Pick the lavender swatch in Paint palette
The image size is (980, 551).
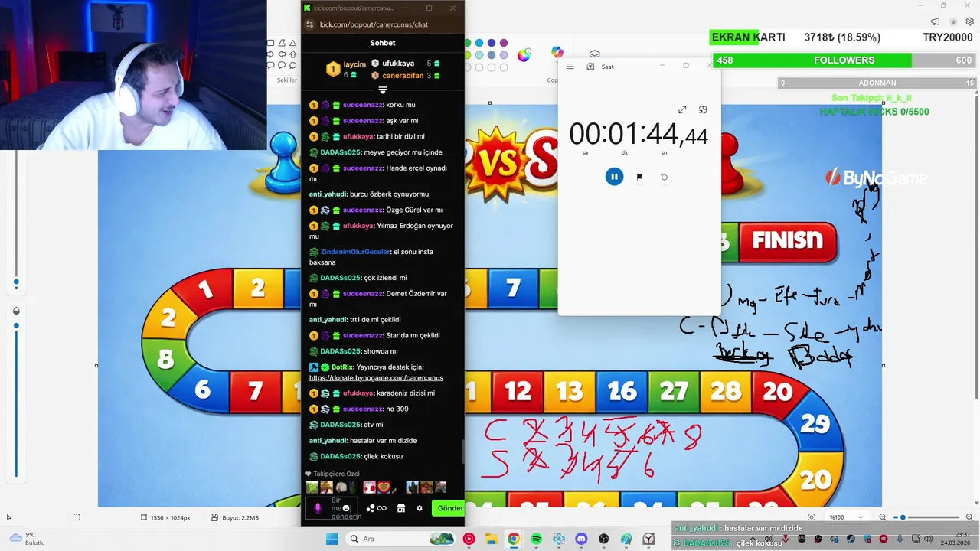click(504, 55)
